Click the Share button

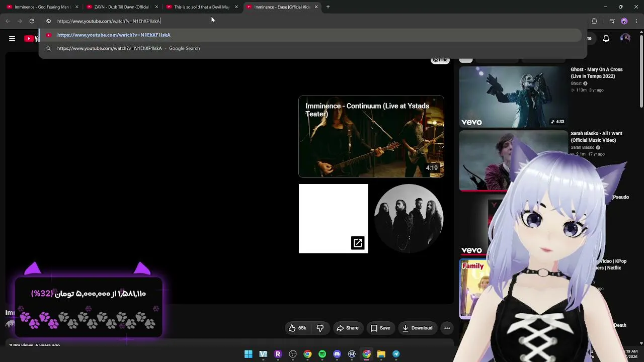348,328
